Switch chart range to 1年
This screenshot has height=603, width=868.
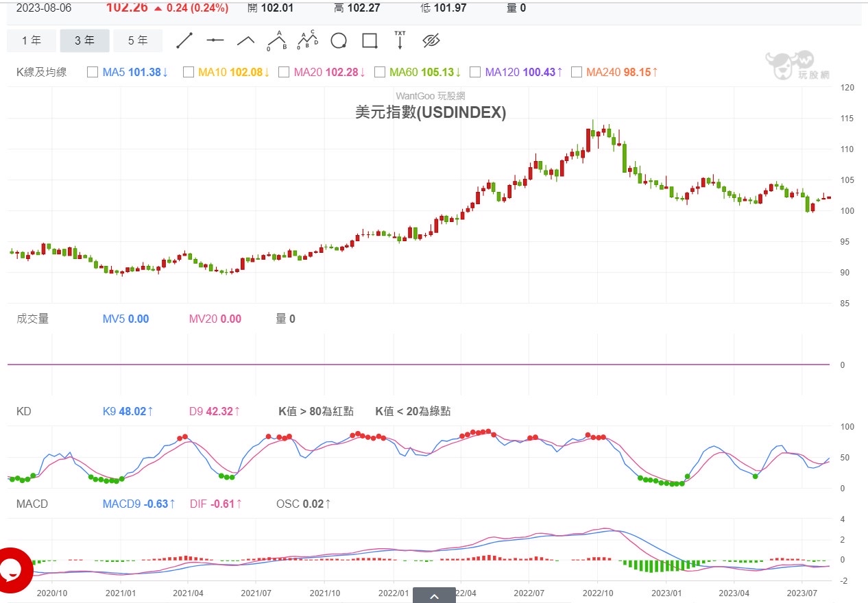pos(32,41)
